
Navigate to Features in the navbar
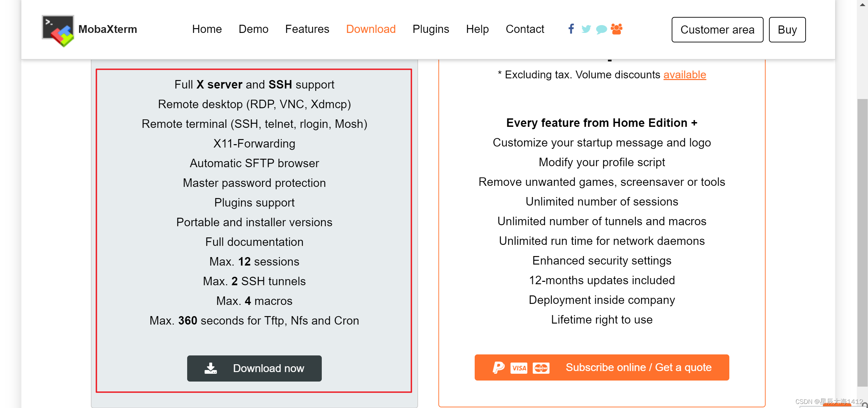[x=307, y=29]
